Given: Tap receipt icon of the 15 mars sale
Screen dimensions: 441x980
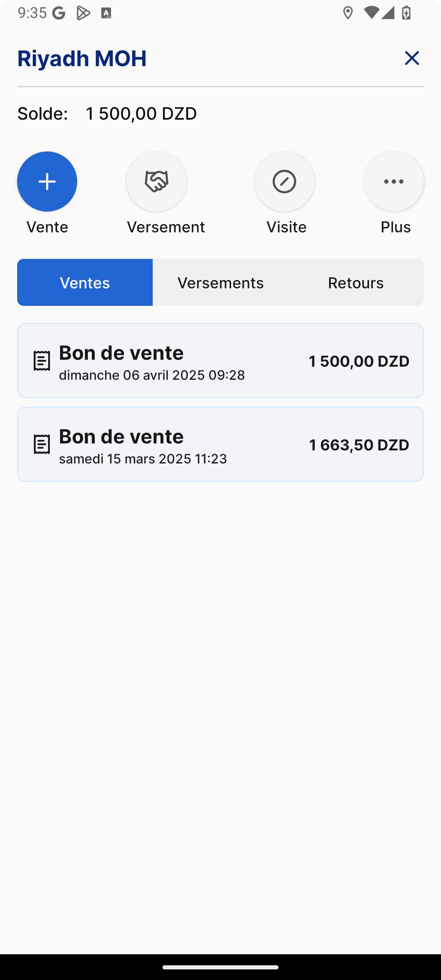Looking at the screenshot, I should point(42,444).
